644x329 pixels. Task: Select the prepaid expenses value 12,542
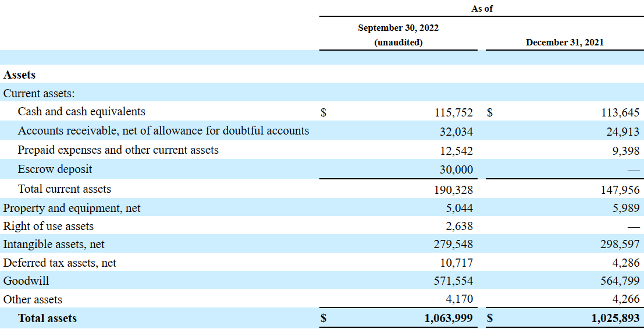click(456, 151)
